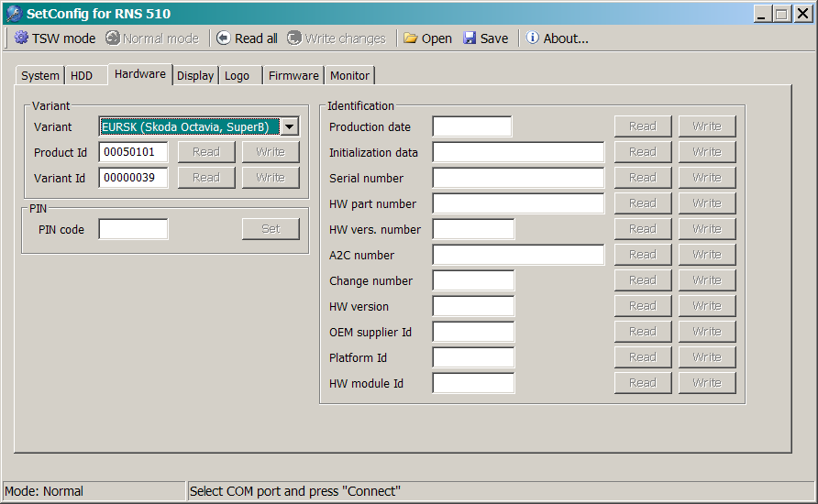Click Write button for Variant Id
Image resolution: width=818 pixels, height=504 pixels.
[x=271, y=178]
